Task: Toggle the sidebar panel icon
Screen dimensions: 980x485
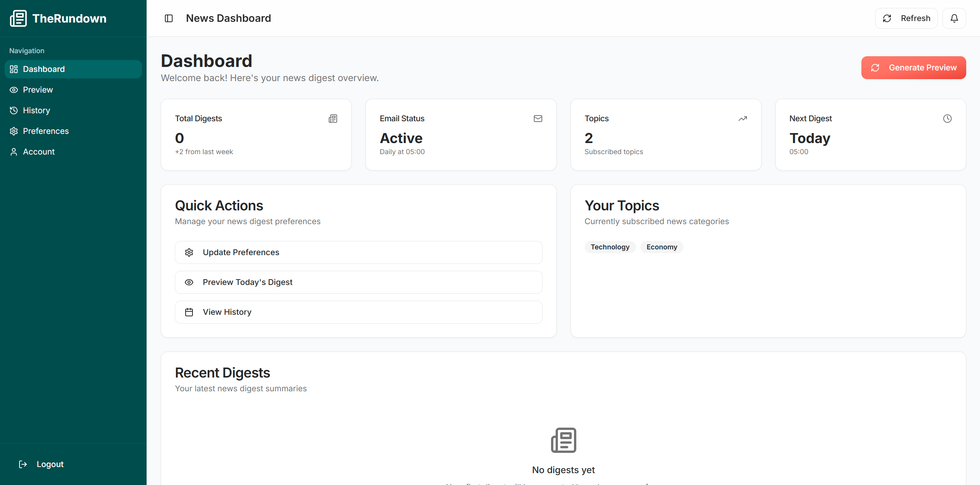Action: 169,18
